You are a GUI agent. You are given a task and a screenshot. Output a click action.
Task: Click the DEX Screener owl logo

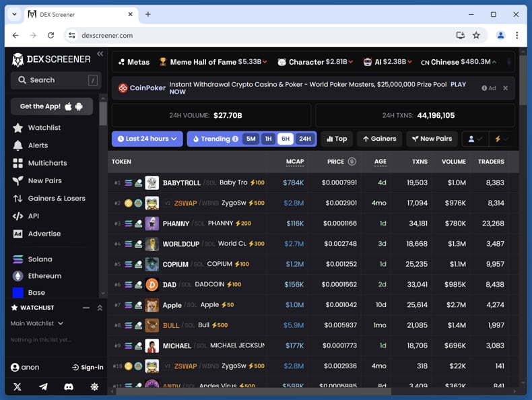[x=18, y=60]
